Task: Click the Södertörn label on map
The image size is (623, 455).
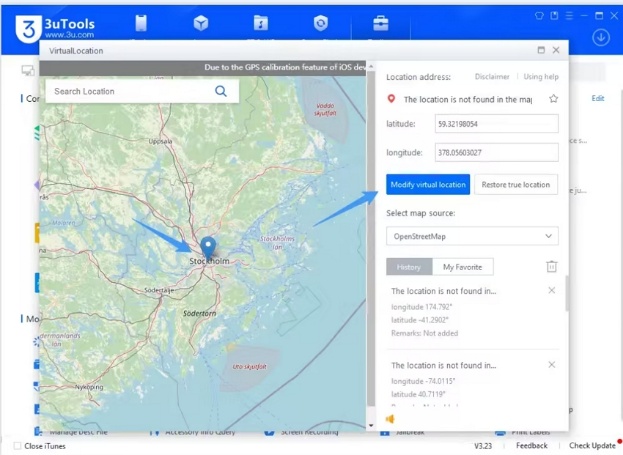Action: pos(199,313)
